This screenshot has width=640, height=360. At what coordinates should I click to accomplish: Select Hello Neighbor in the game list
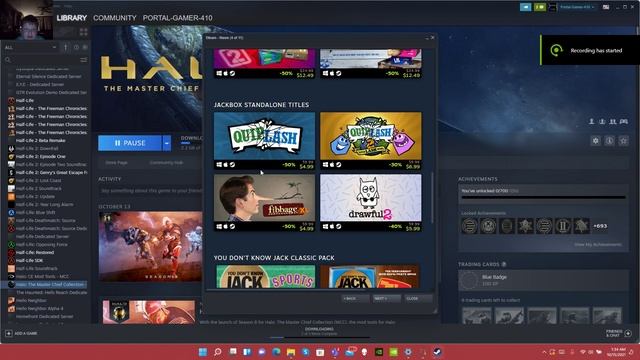pyautogui.click(x=31, y=300)
